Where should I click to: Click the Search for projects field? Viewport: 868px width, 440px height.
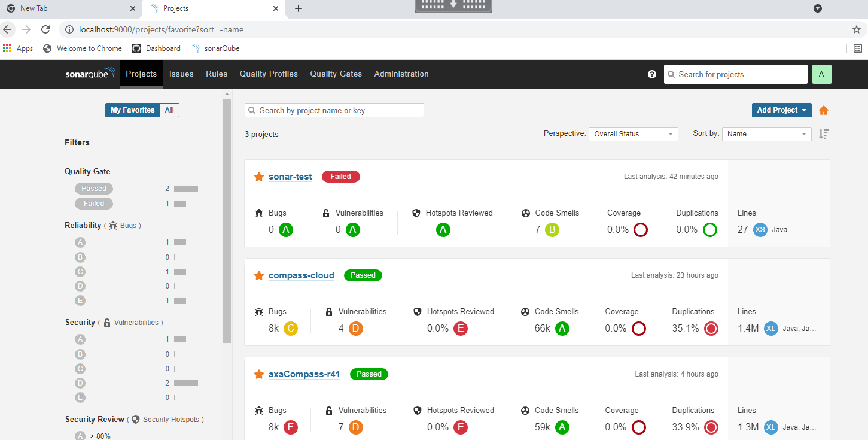pyautogui.click(x=736, y=74)
